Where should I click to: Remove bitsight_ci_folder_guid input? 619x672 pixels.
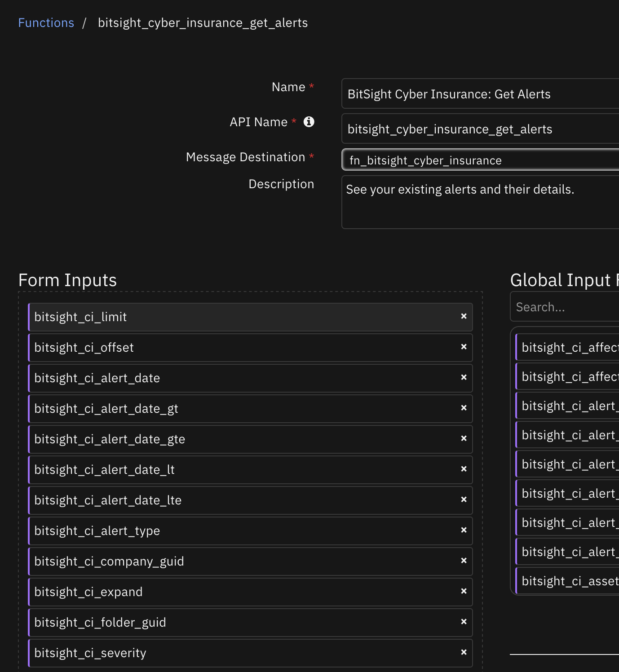[x=464, y=622]
